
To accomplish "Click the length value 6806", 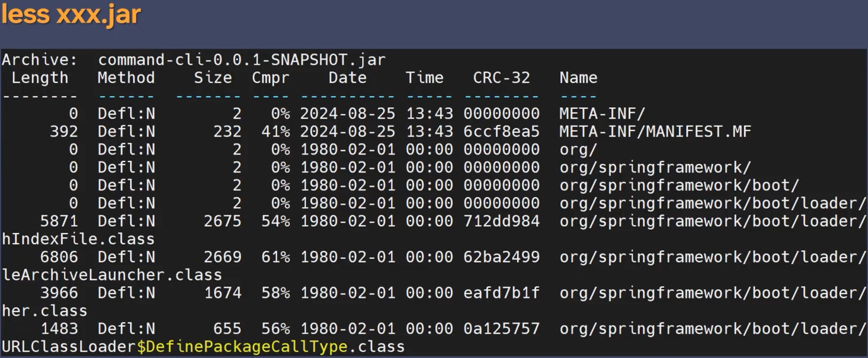I will 59,257.
